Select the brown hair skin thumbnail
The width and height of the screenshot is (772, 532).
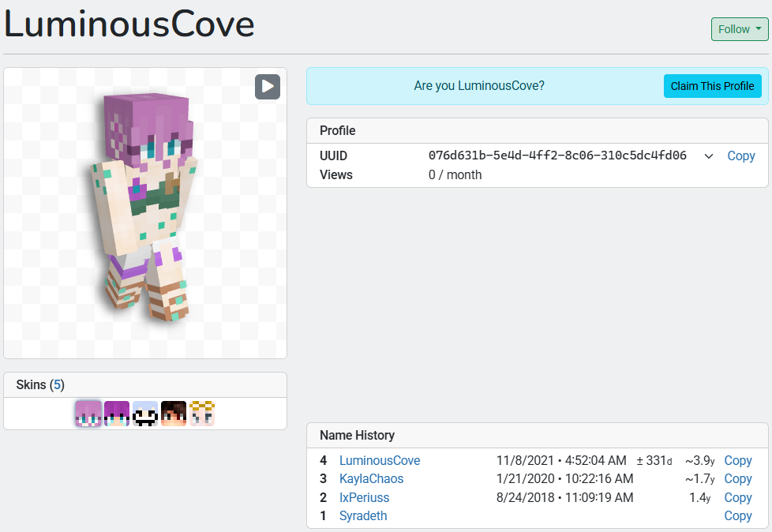click(x=174, y=414)
